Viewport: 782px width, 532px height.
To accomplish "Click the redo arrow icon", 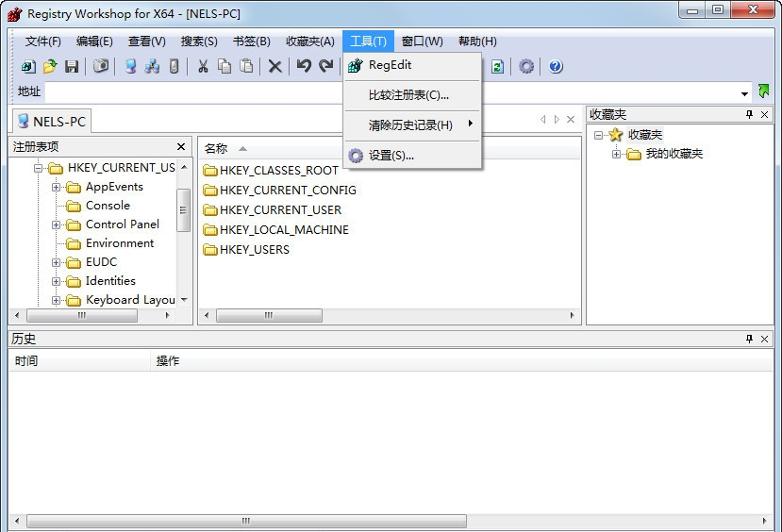I will 326,66.
